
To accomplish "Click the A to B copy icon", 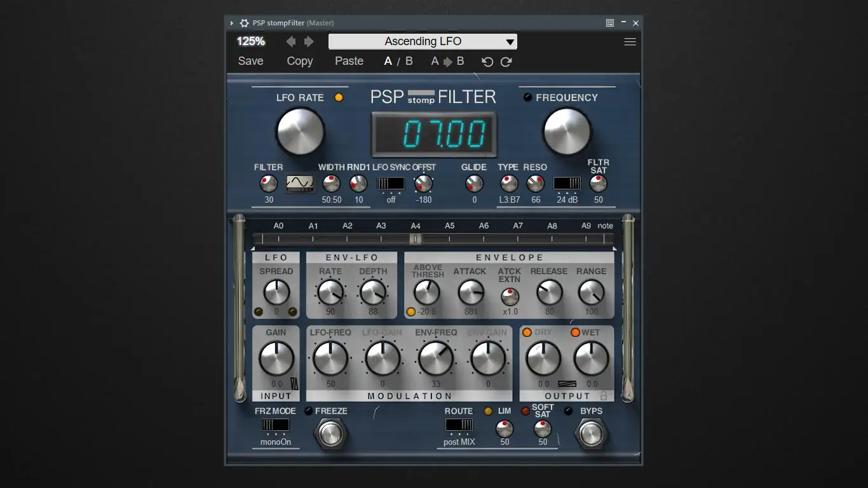I will [447, 61].
